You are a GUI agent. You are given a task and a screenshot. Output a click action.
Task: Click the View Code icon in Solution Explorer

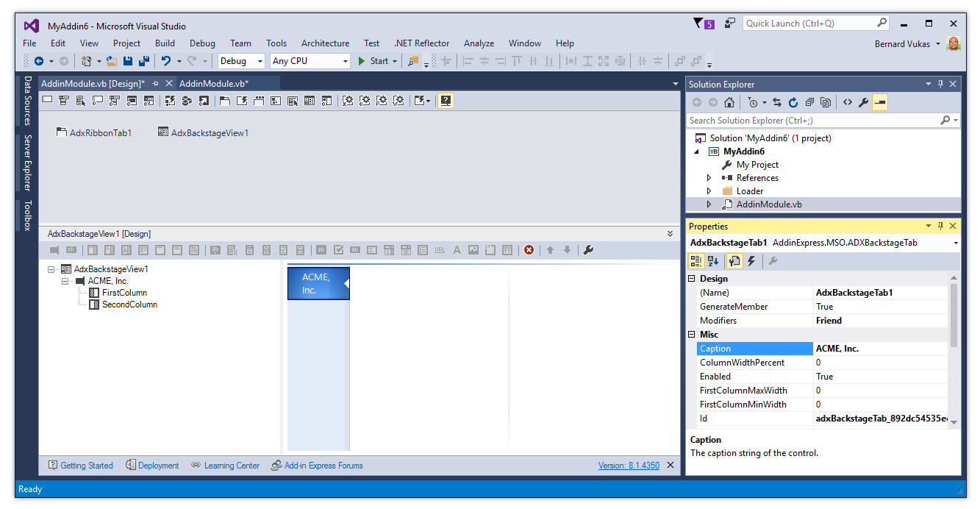[x=848, y=102]
